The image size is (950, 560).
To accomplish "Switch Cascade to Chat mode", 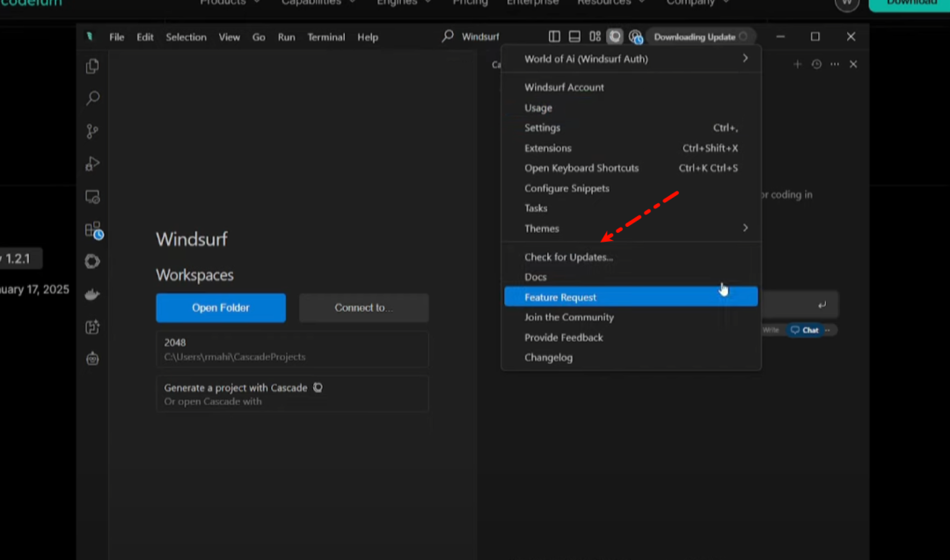I will 805,331.
